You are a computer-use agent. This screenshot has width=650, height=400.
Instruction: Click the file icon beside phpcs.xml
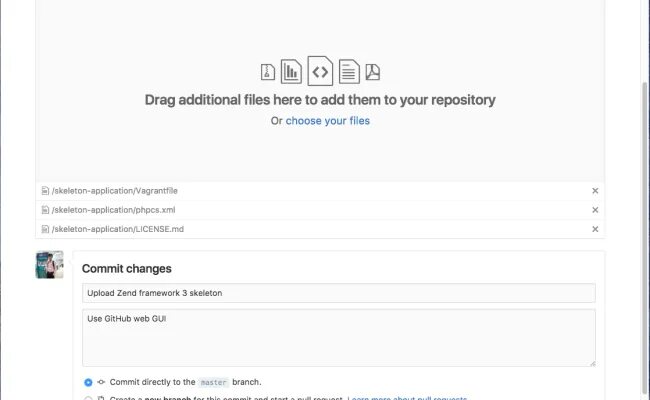(45, 210)
